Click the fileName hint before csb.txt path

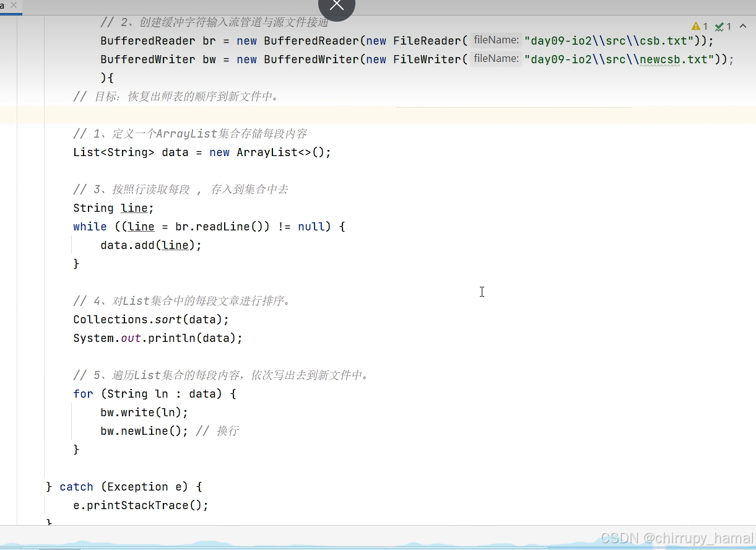tap(496, 40)
